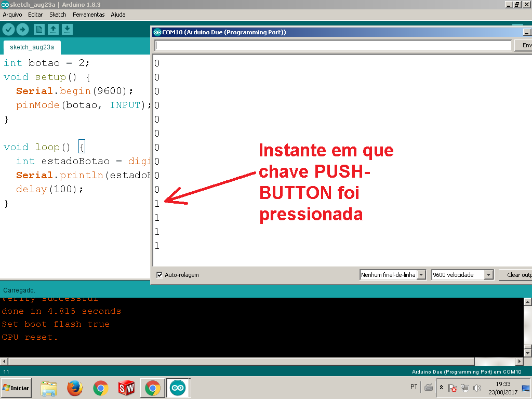
Task: Create a new sketch with New icon
Action: [x=39, y=30]
